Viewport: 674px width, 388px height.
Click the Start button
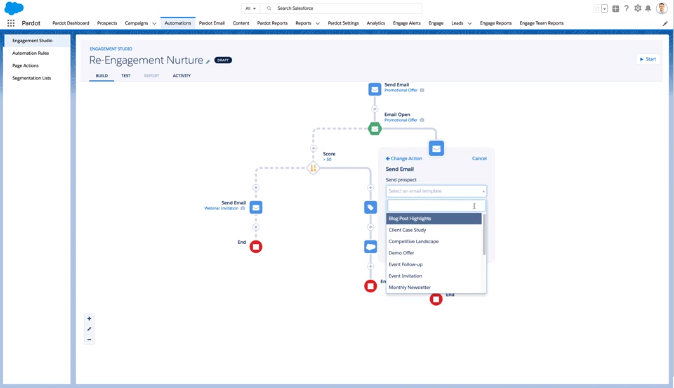[648, 59]
